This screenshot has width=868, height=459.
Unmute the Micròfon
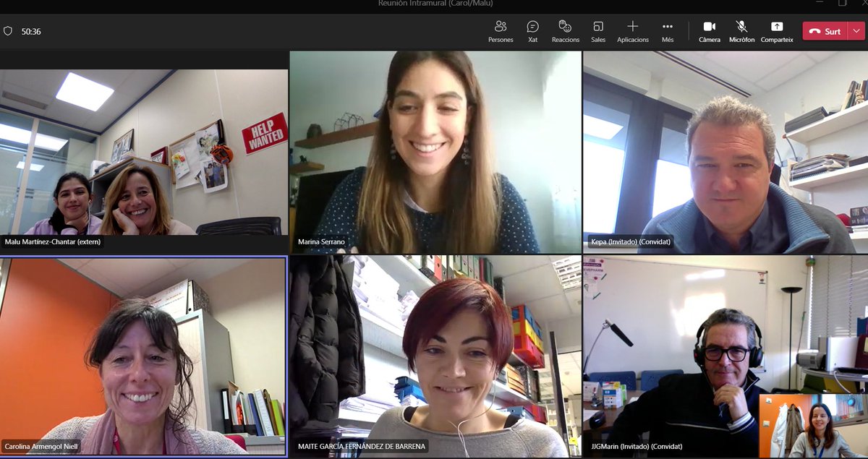pos(741,31)
